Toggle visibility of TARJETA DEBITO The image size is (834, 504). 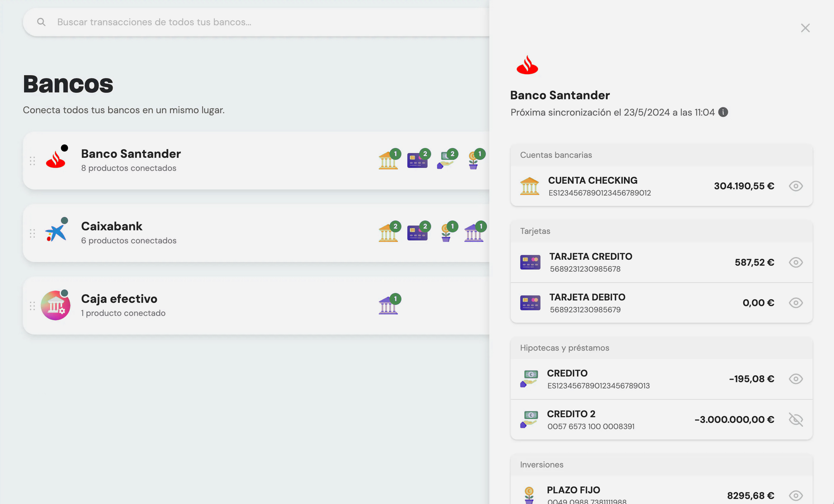click(795, 303)
